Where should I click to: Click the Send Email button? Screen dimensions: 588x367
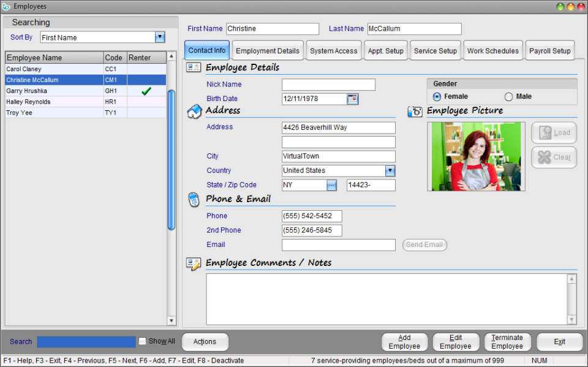pos(424,244)
